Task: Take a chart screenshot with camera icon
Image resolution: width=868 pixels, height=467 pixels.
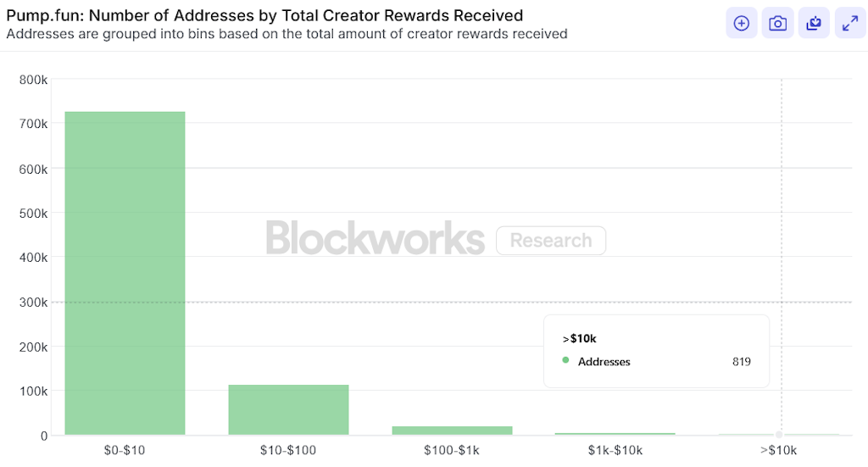Action: pyautogui.click(x=777, y=24)
